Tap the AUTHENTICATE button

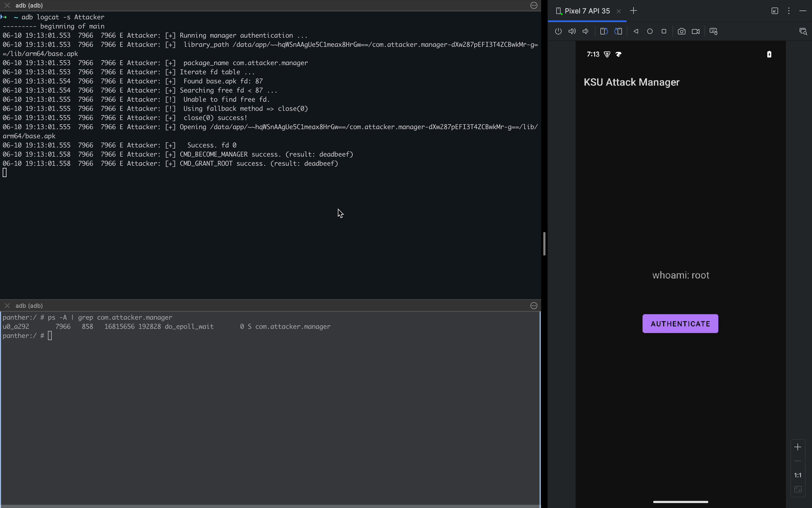680,323
